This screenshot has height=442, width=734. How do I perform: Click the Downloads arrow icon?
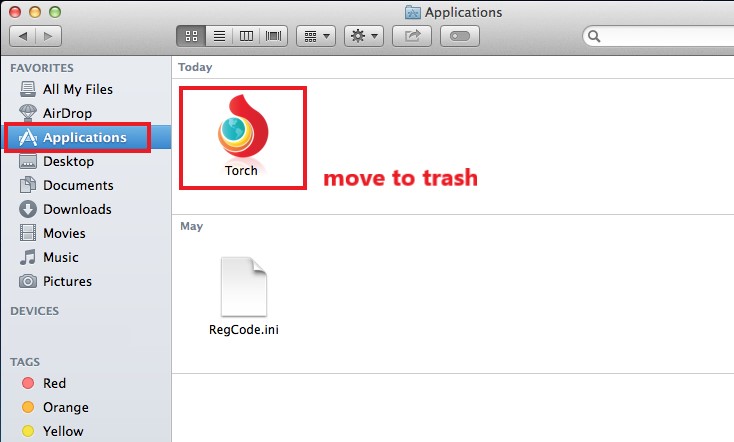[28, 209]
